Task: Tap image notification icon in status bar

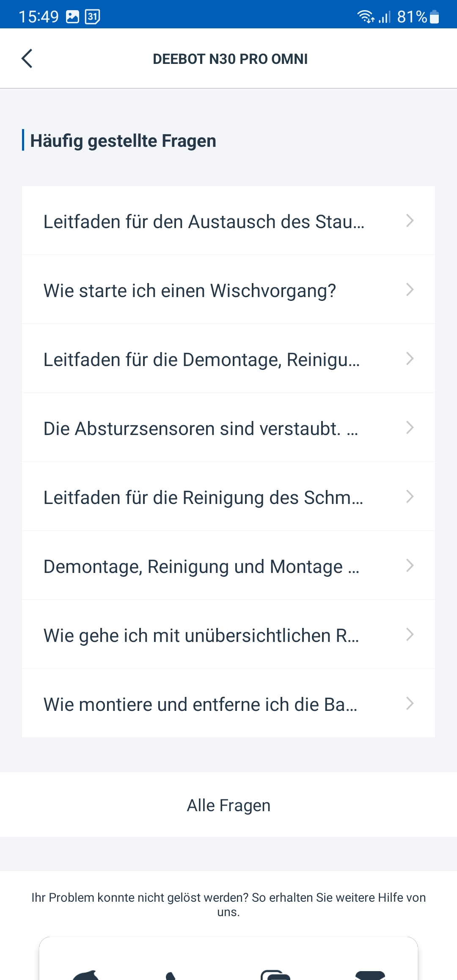Action: tap(72, 17)
